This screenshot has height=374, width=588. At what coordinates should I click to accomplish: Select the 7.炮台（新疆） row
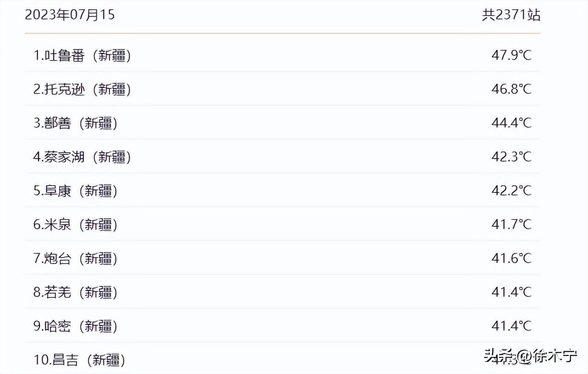pos(75,258)
